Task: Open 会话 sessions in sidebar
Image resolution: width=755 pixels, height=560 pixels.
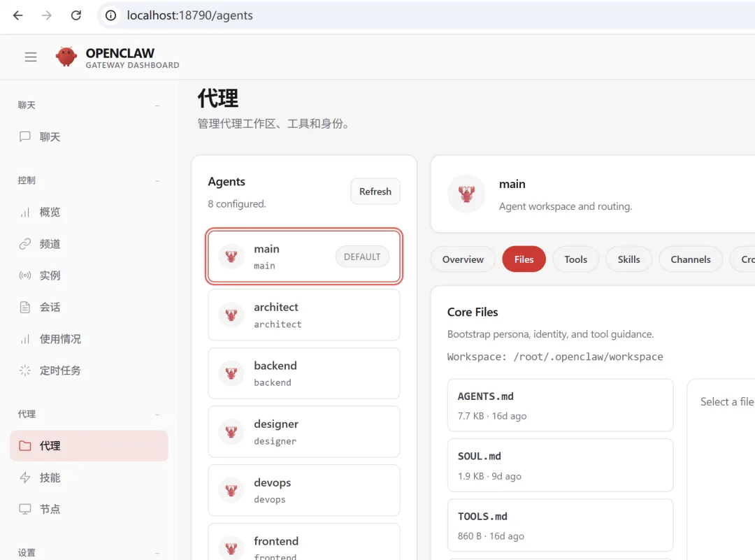Action: 89,307
